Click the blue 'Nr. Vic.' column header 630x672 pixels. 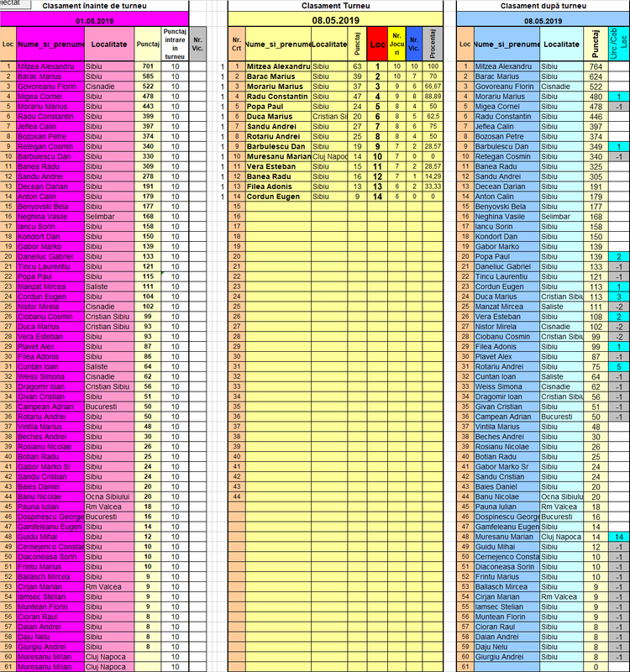click(414, 44)
